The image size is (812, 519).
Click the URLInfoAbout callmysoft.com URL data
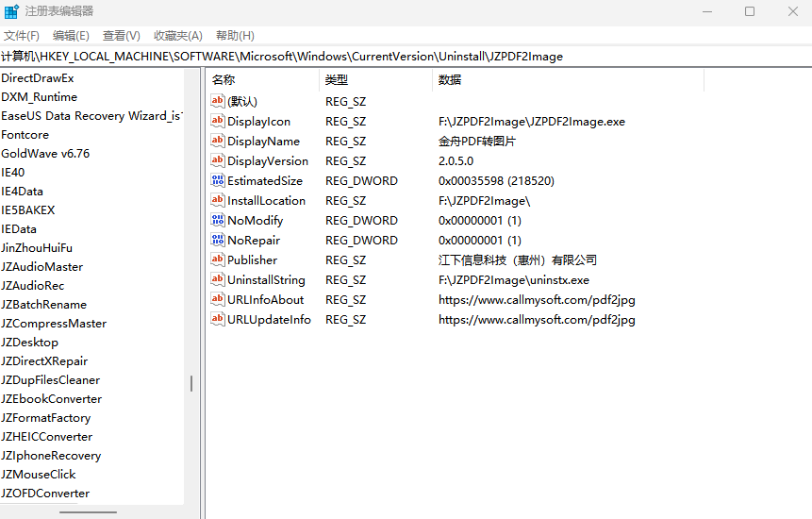point(537,300)
